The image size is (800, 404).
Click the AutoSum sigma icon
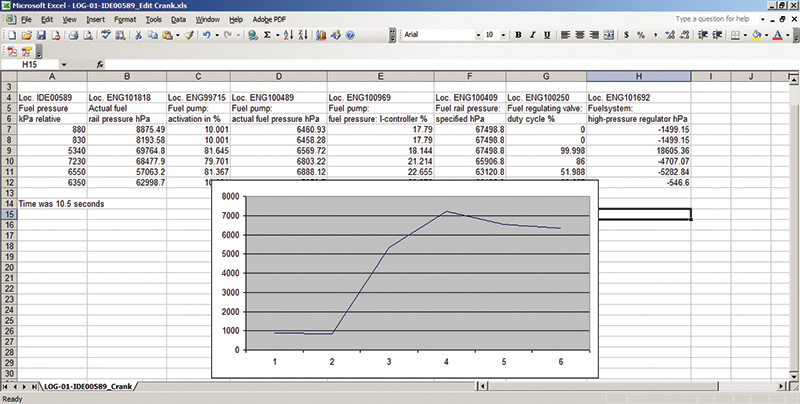(x=267, y=35)
